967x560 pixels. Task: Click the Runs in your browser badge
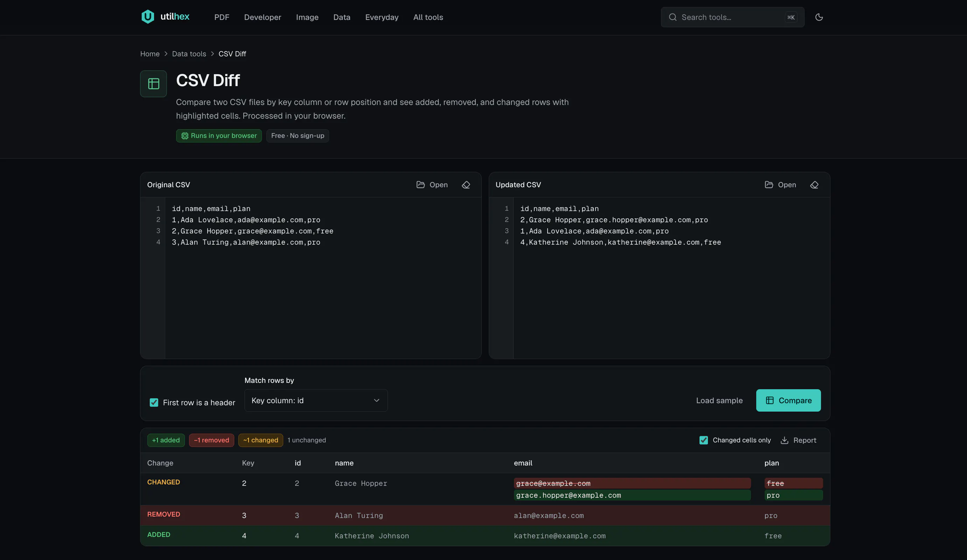click(x=219, y=136)
